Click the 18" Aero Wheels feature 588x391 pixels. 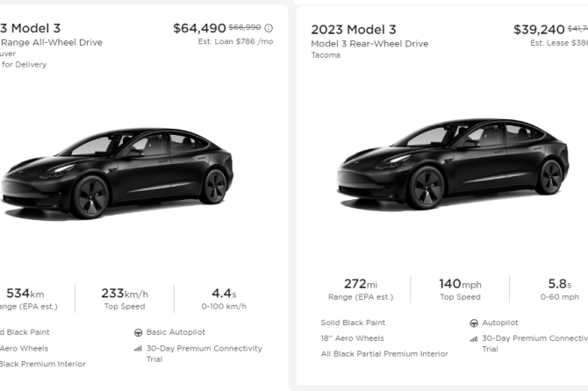(x=352, y=338)
